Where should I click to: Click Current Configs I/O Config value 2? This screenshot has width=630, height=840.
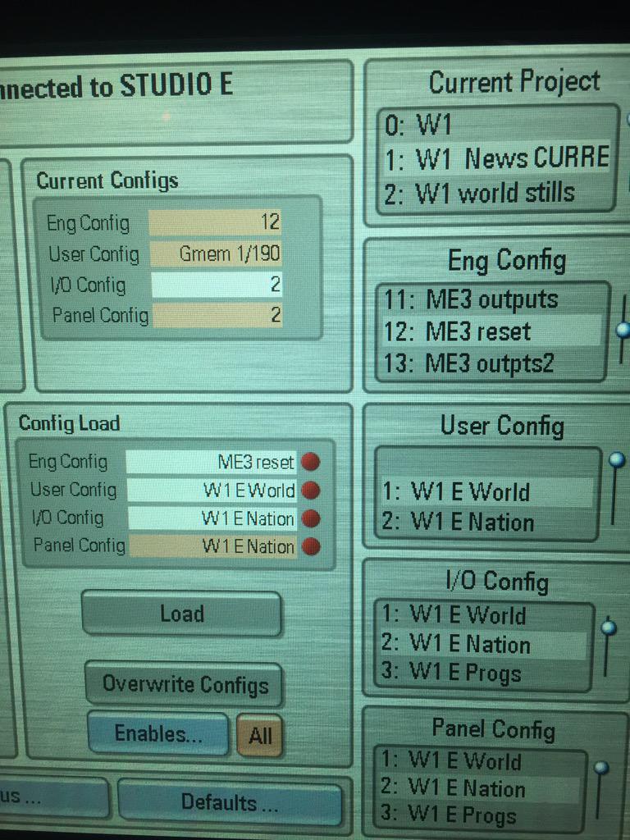tap(217, 285)
